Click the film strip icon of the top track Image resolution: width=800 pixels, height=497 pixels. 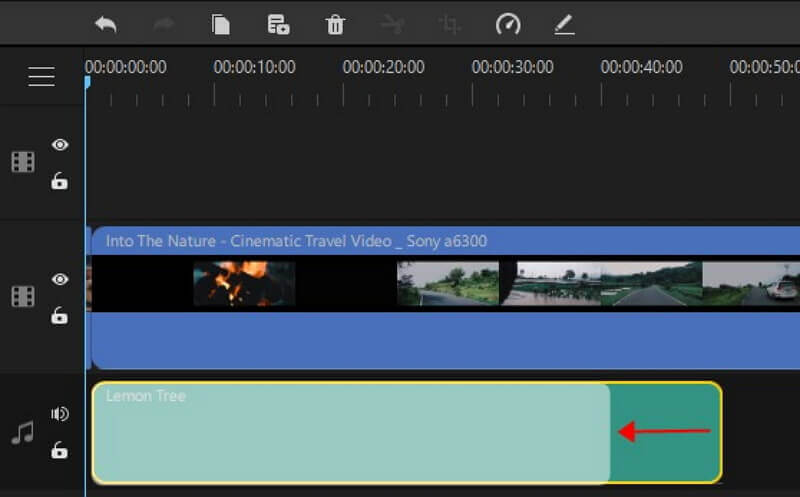pos(23,162)
